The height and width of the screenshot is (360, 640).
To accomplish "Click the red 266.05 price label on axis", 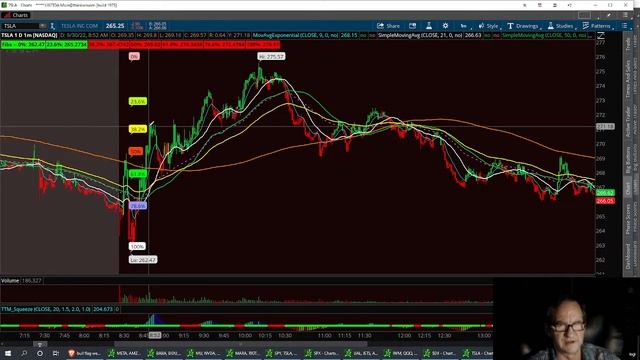I will (605, 201).
